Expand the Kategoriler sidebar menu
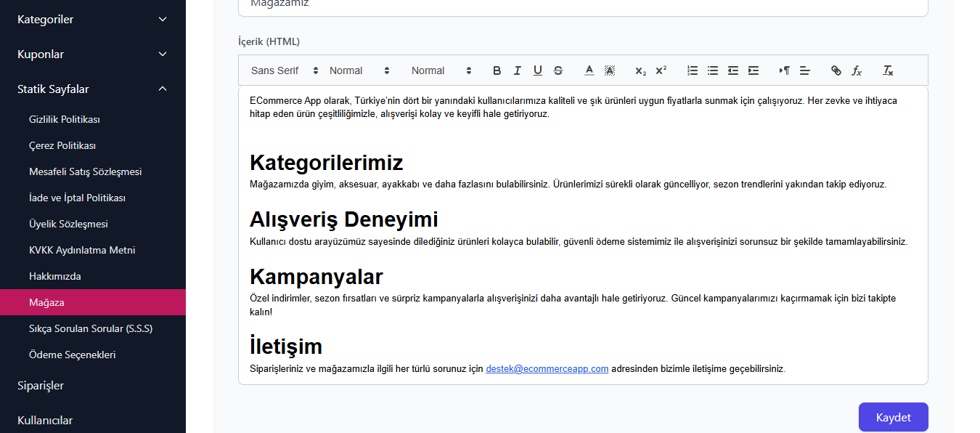This screenshot has width=980, height=433. 93,19
